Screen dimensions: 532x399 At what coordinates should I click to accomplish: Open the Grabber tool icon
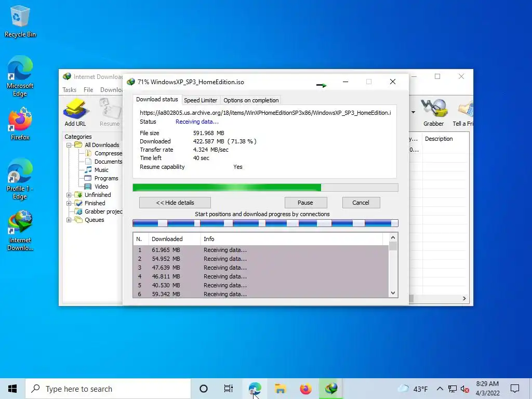click(433, 112)
